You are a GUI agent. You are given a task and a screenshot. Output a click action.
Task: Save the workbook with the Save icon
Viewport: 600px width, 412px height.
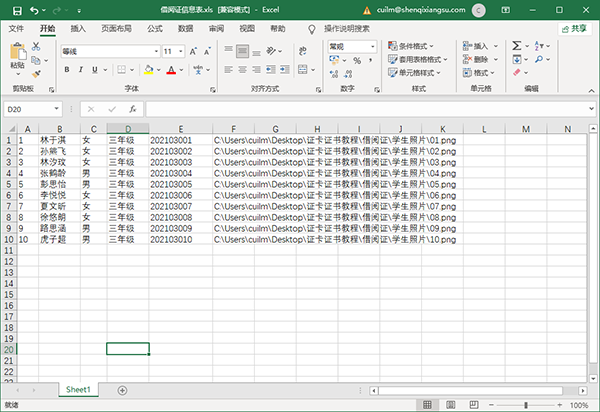tap(17, 10)
